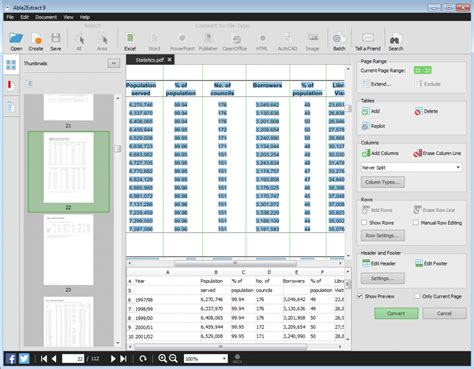Zoom in on the document
The height and width of the screenshot is (369, 474).
162,358
